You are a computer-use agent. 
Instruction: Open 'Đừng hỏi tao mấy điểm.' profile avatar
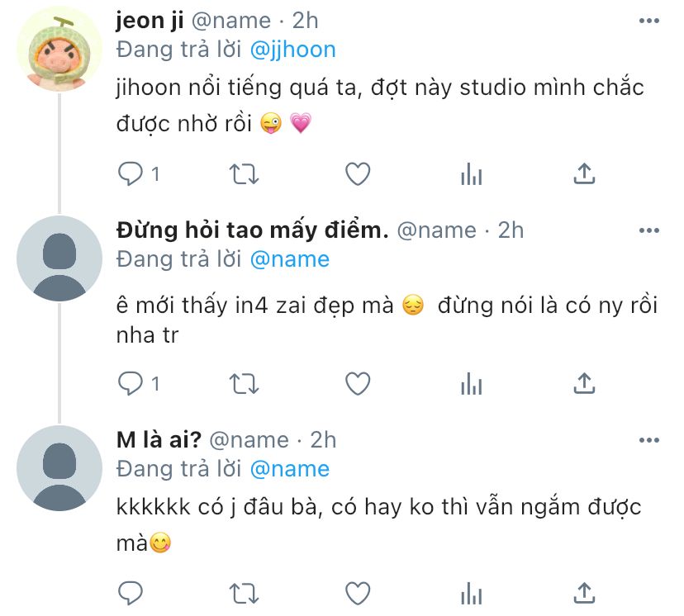pos(58,258)
